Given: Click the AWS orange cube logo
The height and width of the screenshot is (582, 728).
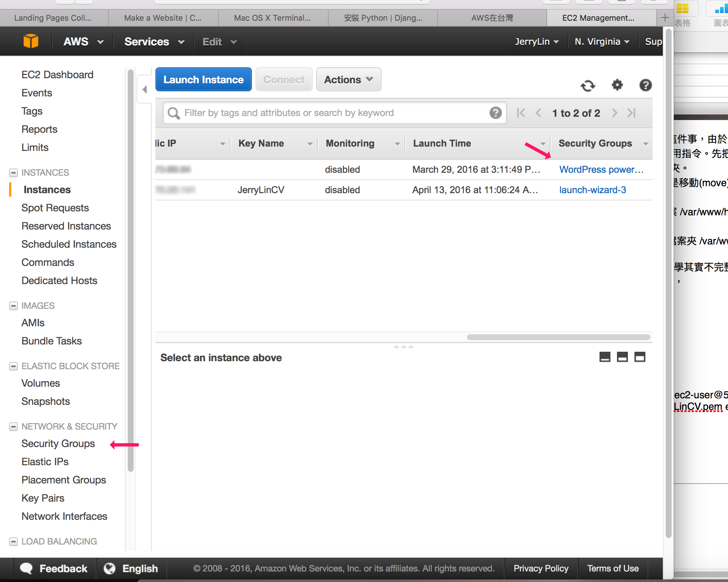Looking at the screenshot, I should (31, 41).
